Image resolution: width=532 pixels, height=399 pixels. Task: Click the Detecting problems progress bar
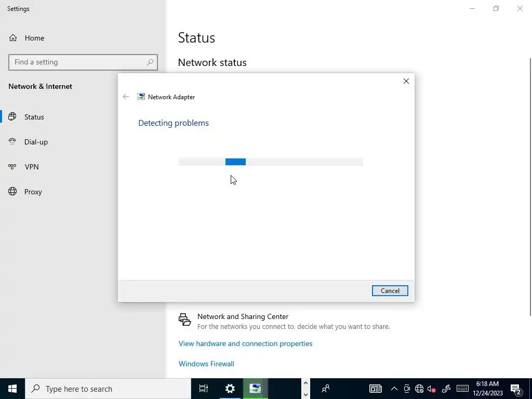[270, 162]
